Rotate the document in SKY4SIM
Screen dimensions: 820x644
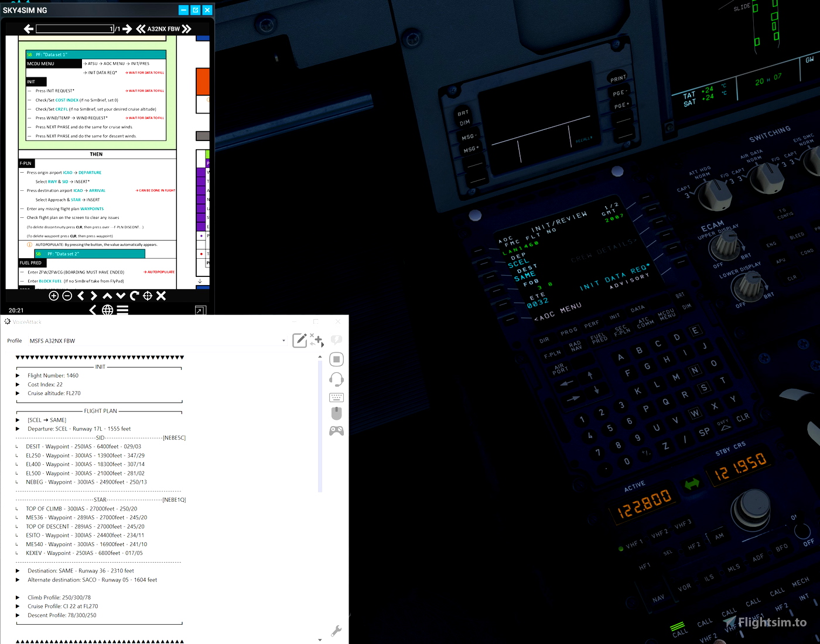click(134, 296)
